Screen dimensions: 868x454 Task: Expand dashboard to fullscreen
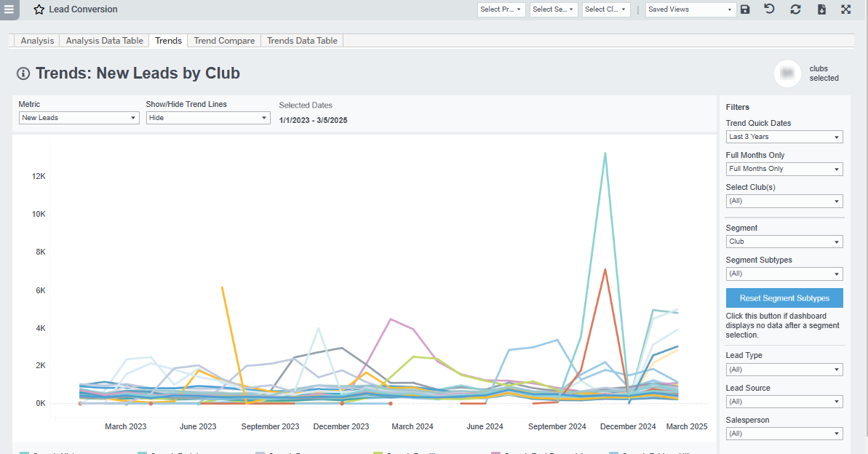coord(845,9)
